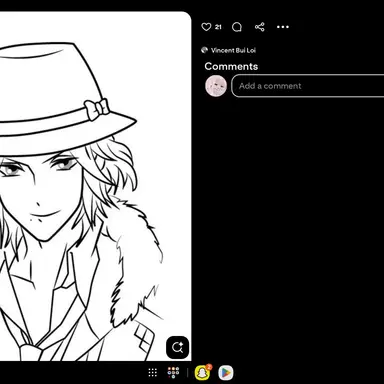Tap the visual search lens button
The image size is (384, 384).
click(x=177, y=348)
